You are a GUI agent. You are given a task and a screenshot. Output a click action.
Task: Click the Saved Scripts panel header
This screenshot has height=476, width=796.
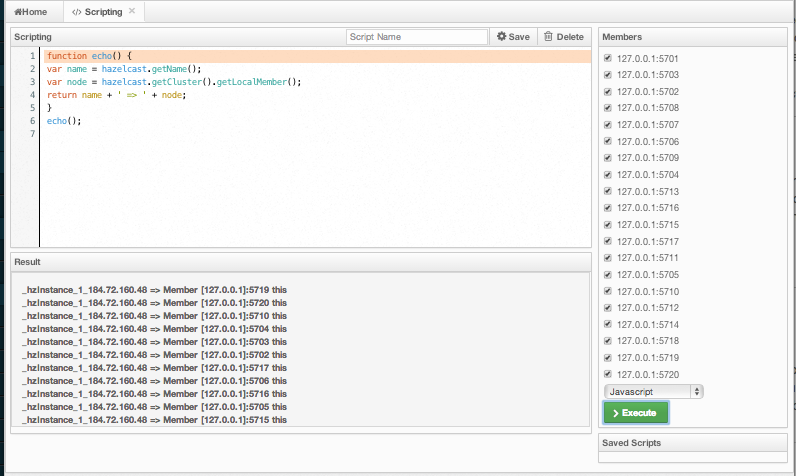(693, 442)
